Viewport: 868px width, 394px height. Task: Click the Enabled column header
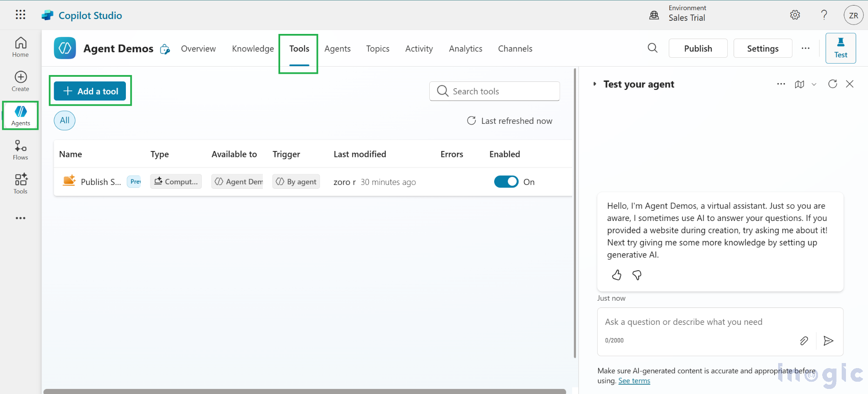pos(504,154)
